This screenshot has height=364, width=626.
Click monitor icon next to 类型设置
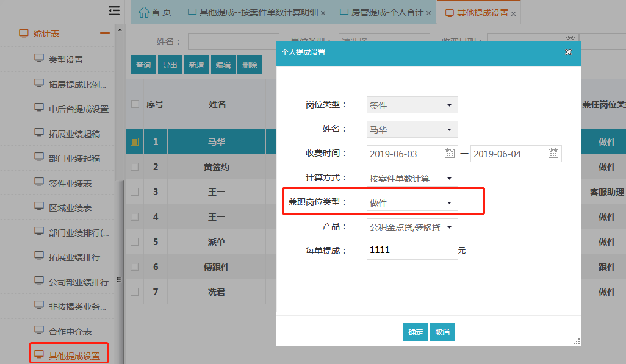click(x=38, y=59)
